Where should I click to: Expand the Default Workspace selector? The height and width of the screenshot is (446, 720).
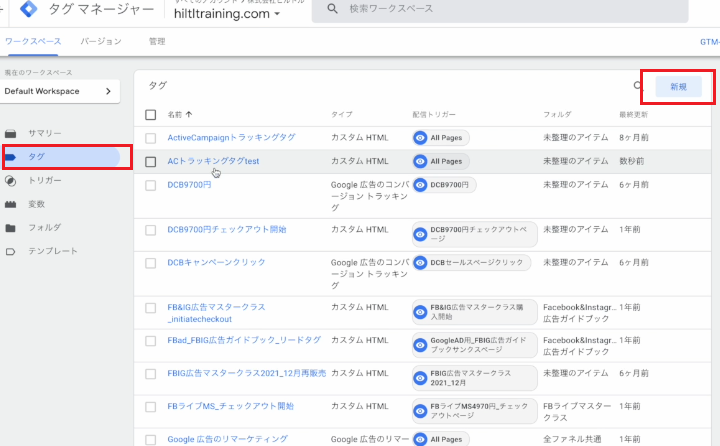coord(60,91)
